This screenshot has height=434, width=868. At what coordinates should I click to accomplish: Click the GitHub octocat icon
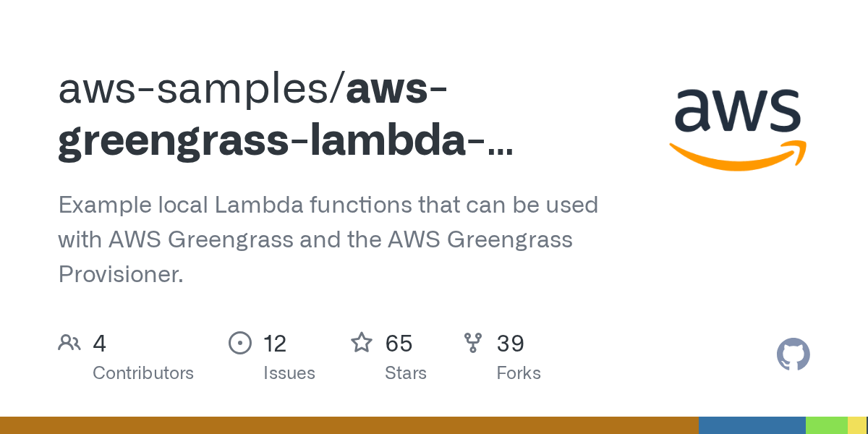793,355
